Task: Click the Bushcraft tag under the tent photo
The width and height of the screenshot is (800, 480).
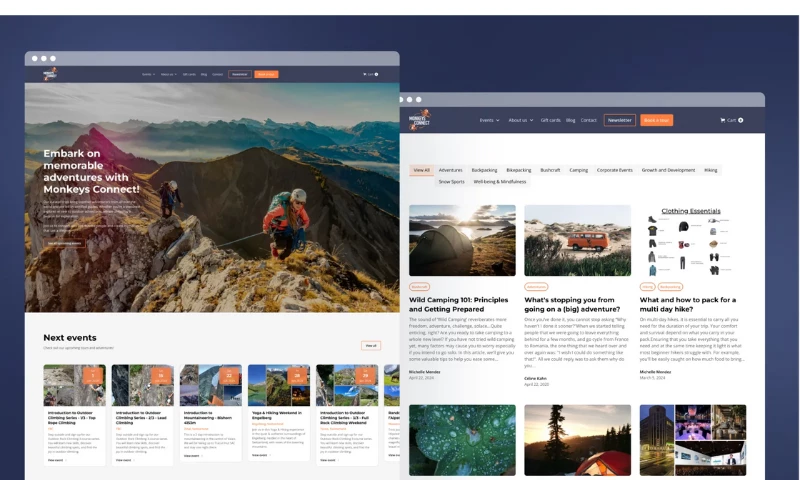Action: pyautogui.click(x=419, y=287)
